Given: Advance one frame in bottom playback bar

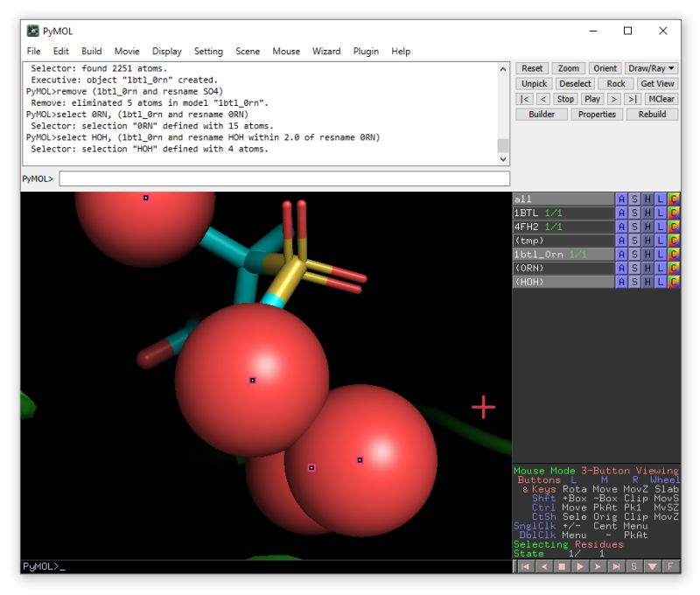Looking at the screenshot, I should click(x=598, y=566).
